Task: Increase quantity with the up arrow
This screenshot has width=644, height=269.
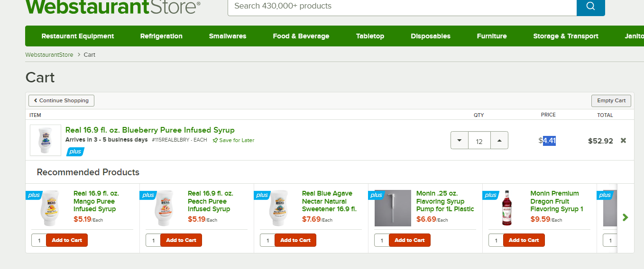Action: click(499, 141)
